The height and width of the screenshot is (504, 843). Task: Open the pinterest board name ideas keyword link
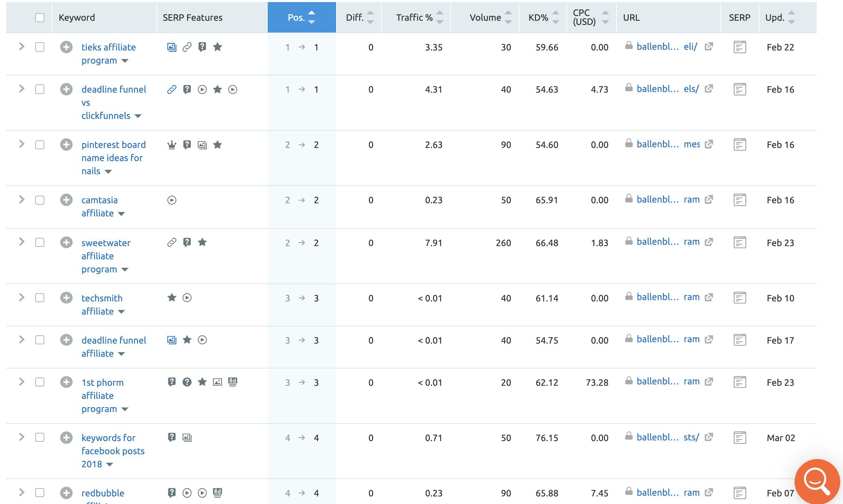pyautogui.click(x=113, y=158)
